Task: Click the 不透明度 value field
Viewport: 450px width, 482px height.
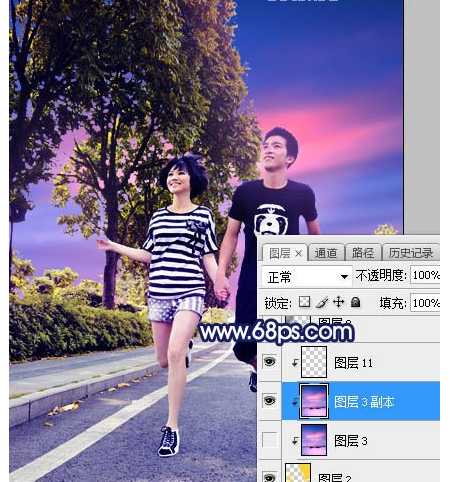Action: [425, 275]
